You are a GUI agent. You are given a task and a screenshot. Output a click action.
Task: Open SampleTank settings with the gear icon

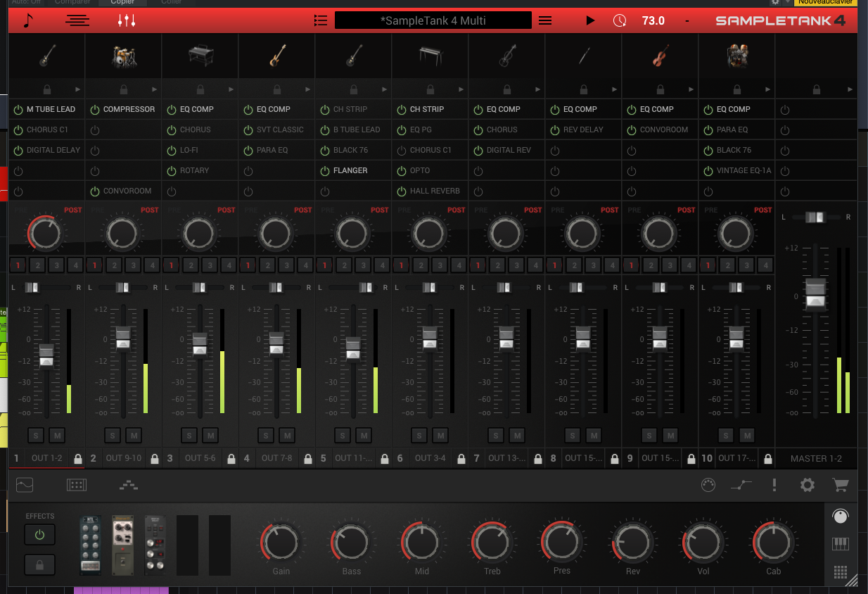807,485
